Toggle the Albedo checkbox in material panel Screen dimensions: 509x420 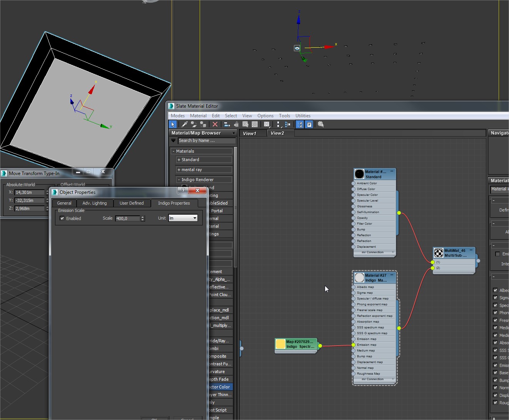coord(495,290)
